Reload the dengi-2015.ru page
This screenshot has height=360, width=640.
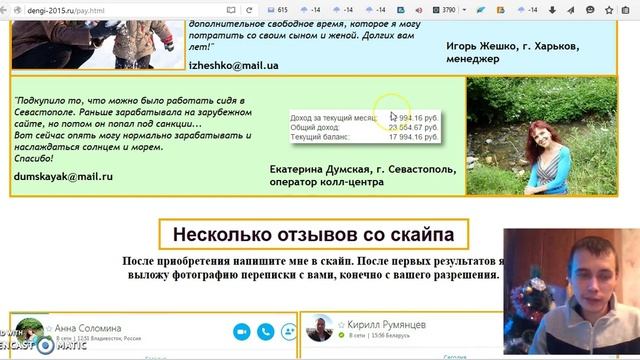[x=249, y=10]
